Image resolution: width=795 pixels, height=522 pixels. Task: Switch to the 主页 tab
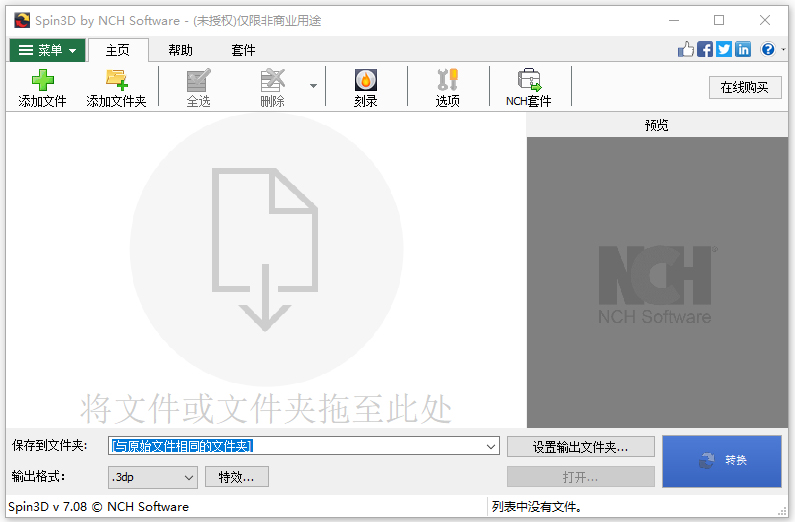118,50
